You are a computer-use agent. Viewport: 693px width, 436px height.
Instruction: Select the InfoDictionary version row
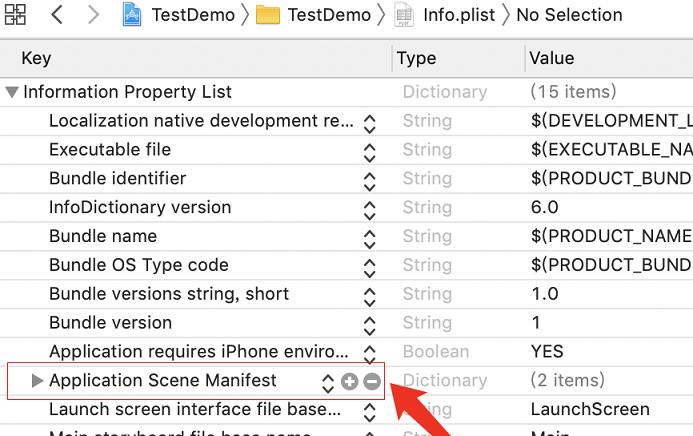pyautogui.click(x=140, y=208)
